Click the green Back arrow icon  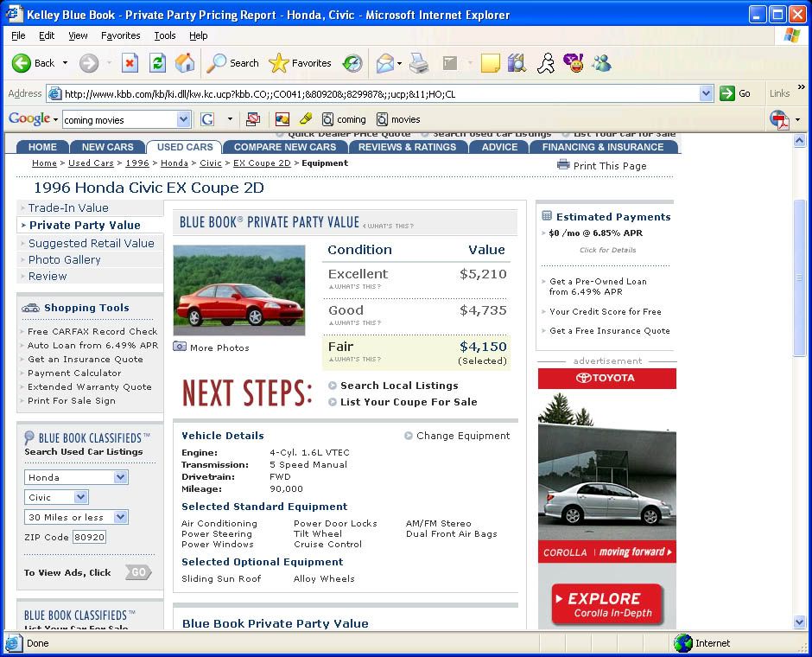22,63
